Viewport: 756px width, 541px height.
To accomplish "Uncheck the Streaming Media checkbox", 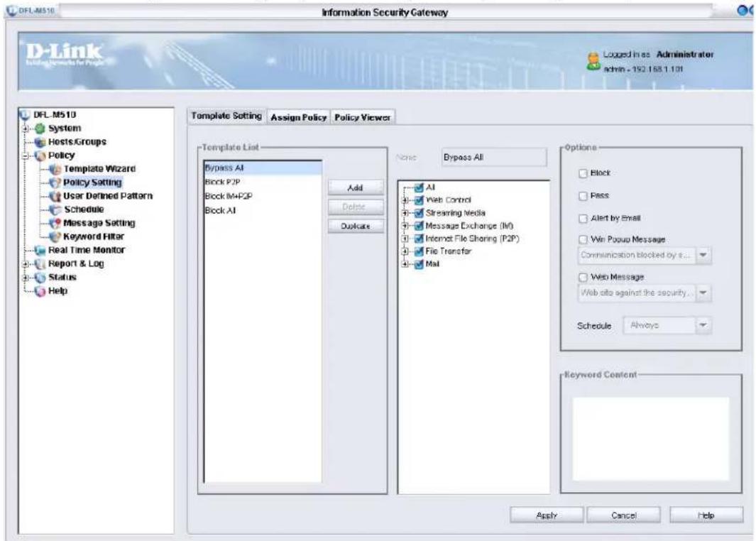I will pyautogui.click(x=419, y=213).
